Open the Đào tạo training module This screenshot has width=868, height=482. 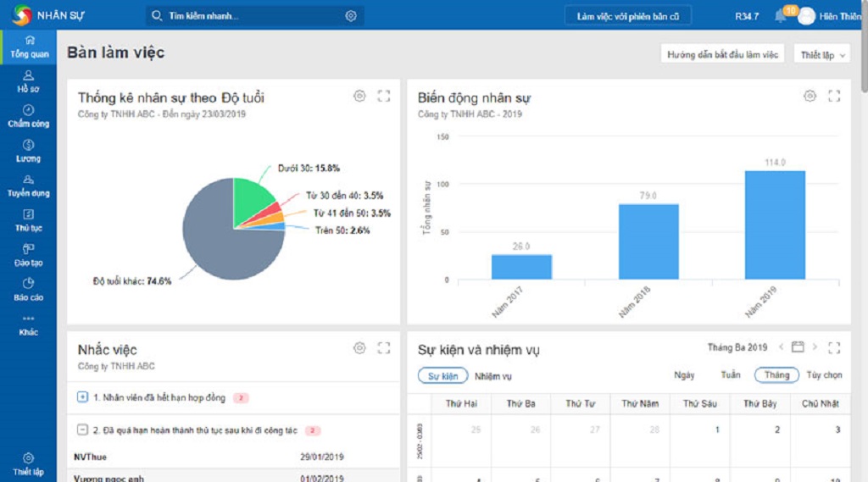click(28, 256)
